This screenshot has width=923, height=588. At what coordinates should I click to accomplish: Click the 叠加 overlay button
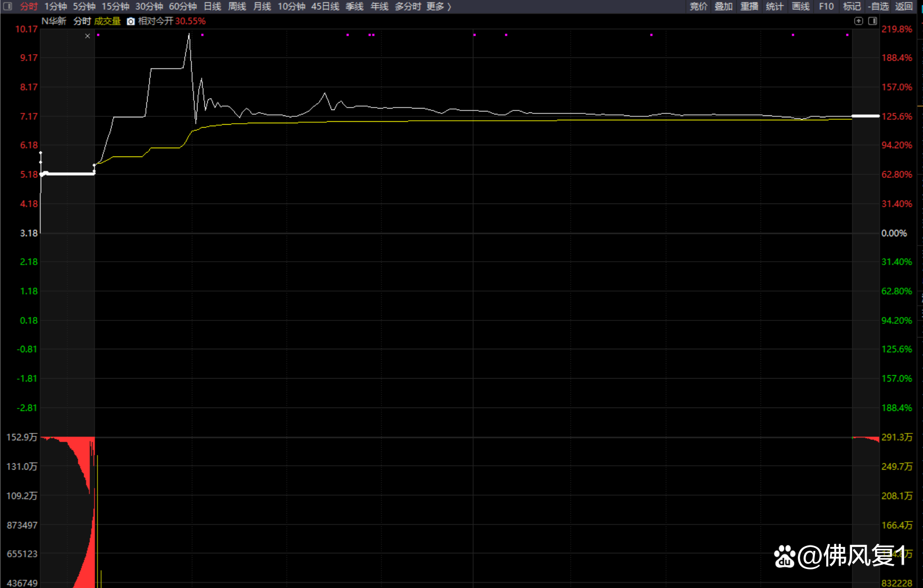723,6
